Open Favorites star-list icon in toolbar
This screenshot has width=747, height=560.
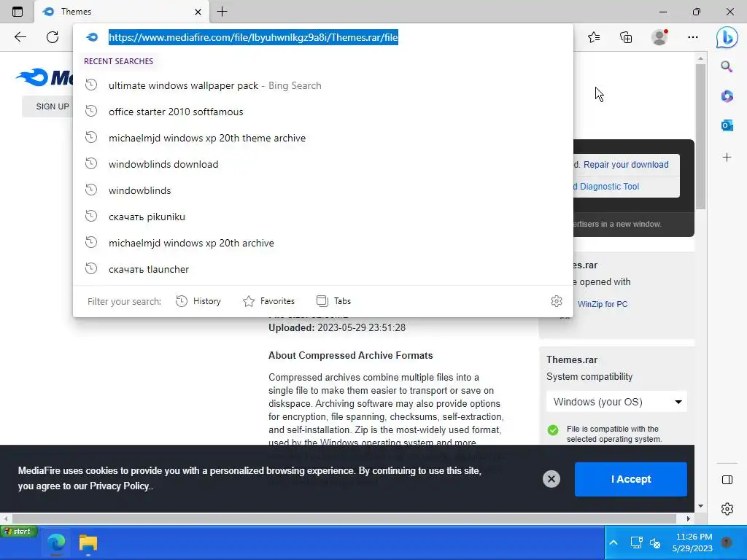click(594, 37)
